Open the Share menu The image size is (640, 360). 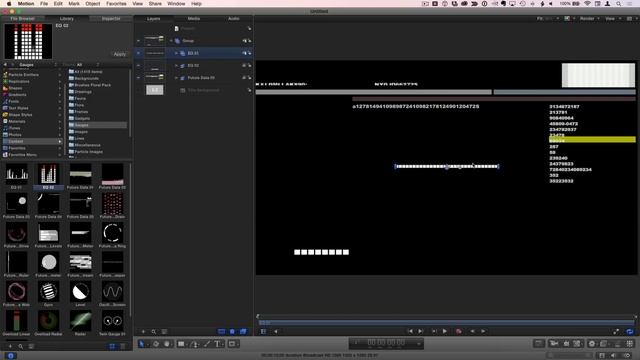click(155, 3)
